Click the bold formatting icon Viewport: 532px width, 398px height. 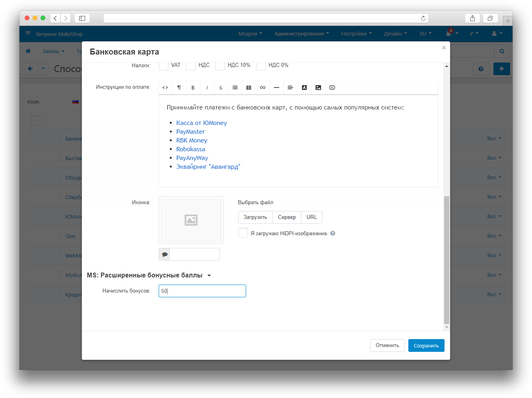click(x=193, y=88)
